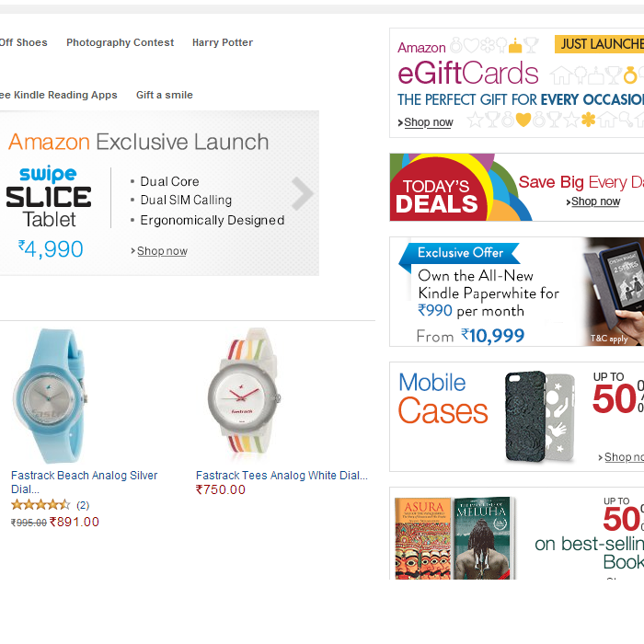Click the Asura book cover
Viewport: 644px width, 644px height.
tap(422, 538)
